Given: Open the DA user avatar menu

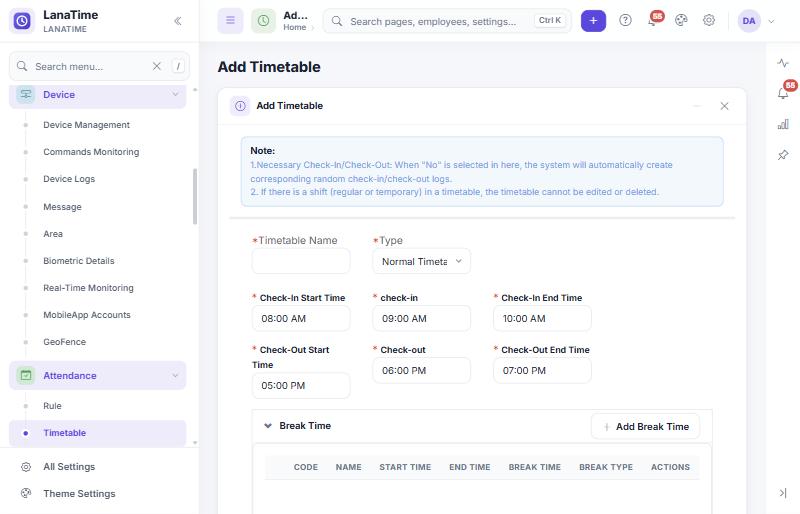Looking at the screenshot, I should (x=749, y=21).
